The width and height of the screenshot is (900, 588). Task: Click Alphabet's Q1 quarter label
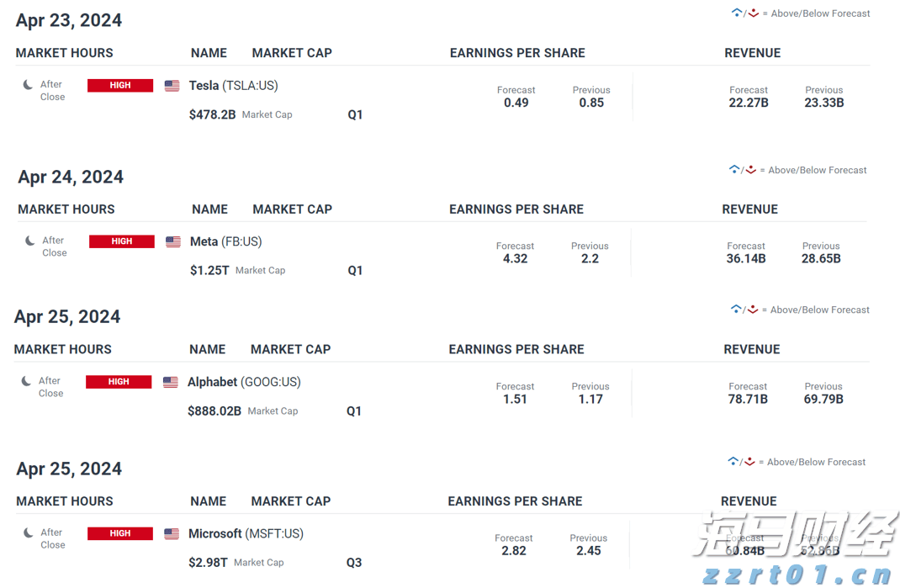coord(353,411)
